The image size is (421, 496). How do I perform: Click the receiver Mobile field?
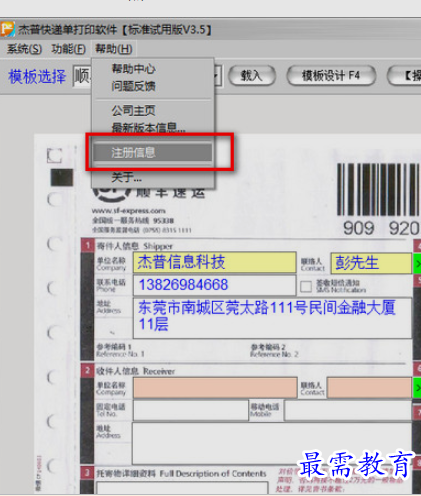[x=348, y=410]
